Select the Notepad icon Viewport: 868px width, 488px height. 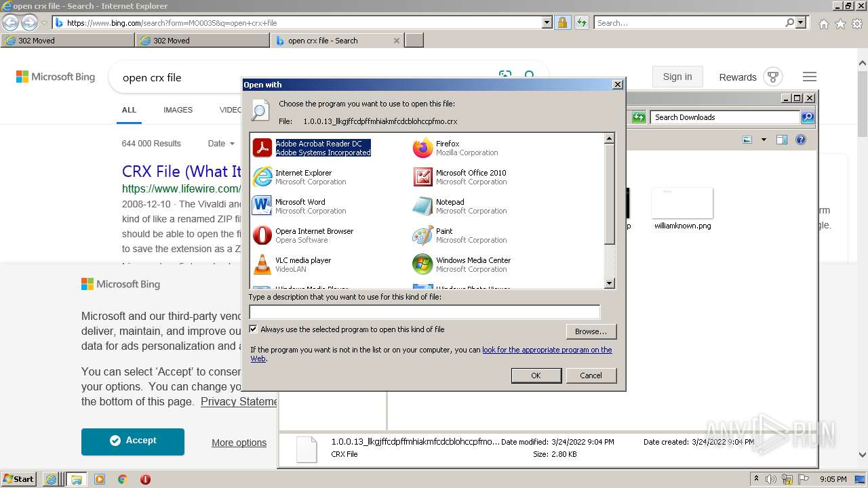point(422,206)
